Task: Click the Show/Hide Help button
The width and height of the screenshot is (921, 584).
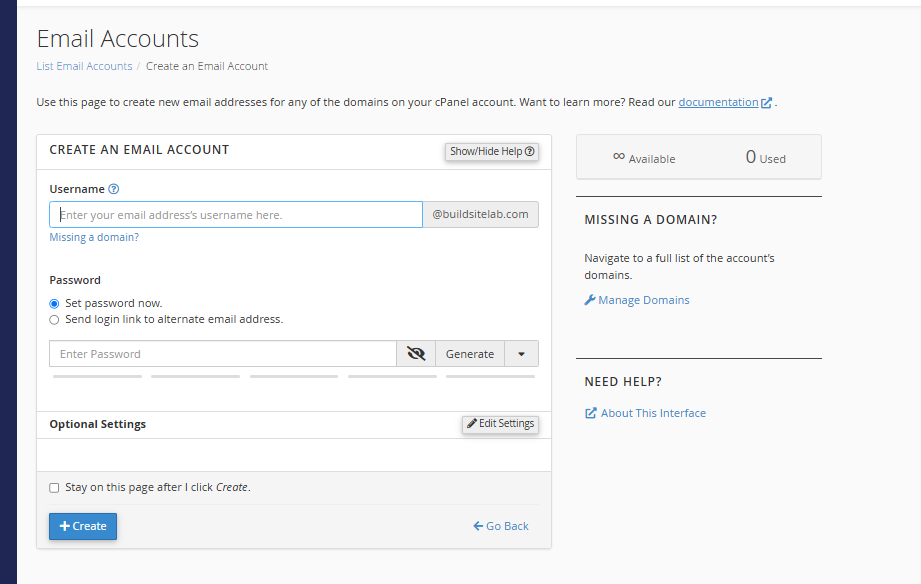Action: [492, 152]
